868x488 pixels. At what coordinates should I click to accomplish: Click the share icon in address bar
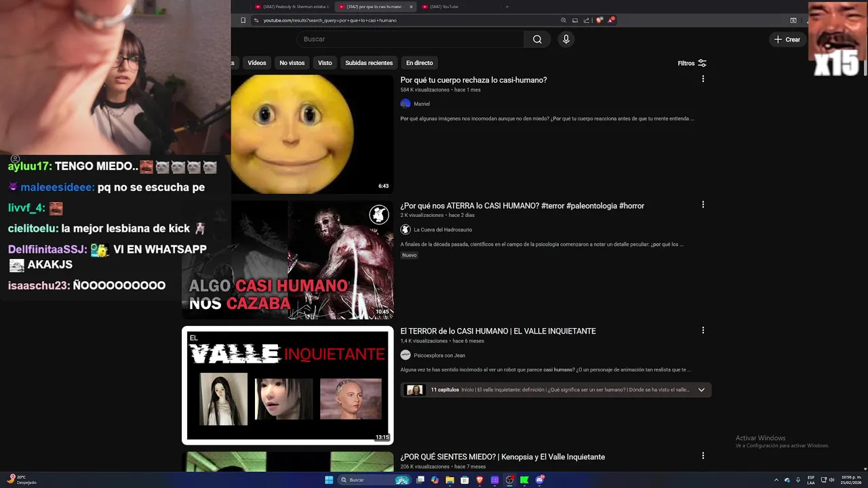click(x=587, y=20)
